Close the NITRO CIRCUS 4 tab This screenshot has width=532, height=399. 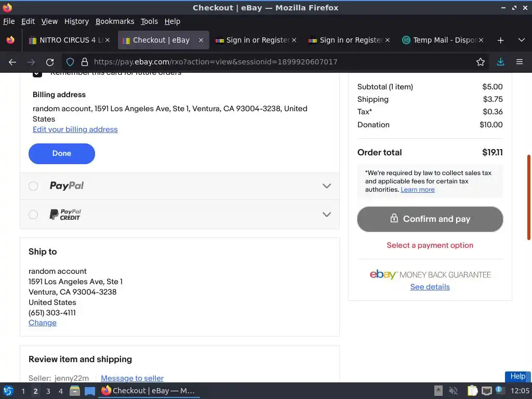coord(108,40)
